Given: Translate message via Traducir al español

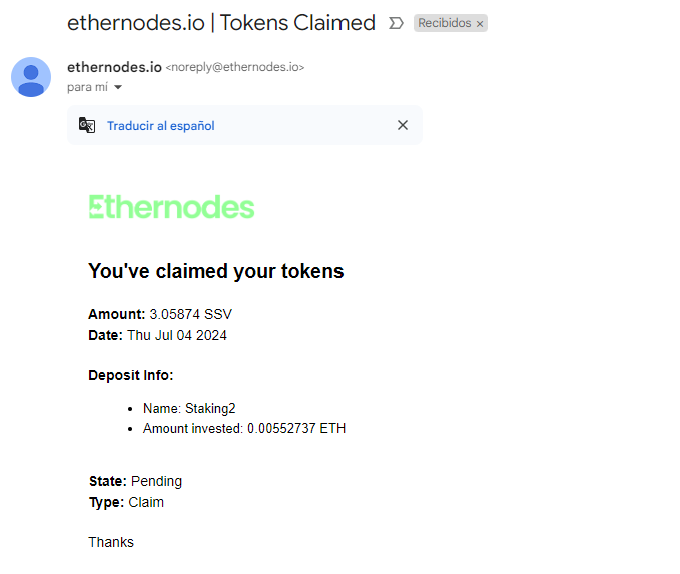Looking at the screenshot, I should 160,126.
